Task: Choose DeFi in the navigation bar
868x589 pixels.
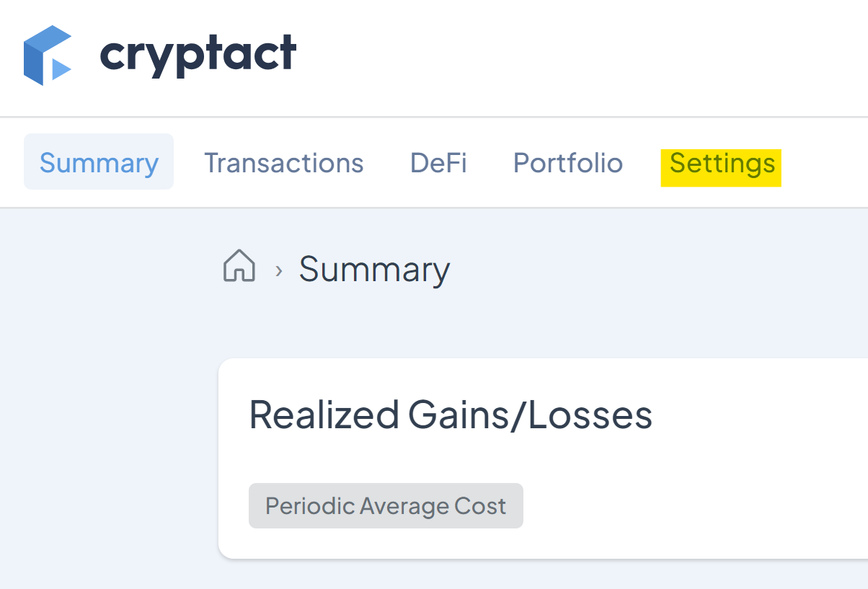Action: pos(438,163)
